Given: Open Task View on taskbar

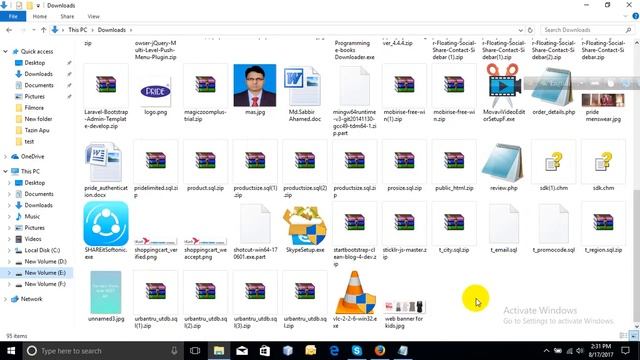Looking at the screenshot, I should pos(195,351).
